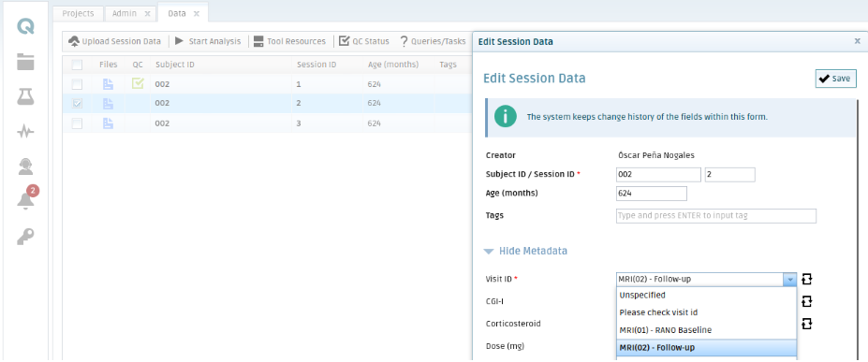
Task: Sort by Session ID column header
Action: [x=316, y=65]
